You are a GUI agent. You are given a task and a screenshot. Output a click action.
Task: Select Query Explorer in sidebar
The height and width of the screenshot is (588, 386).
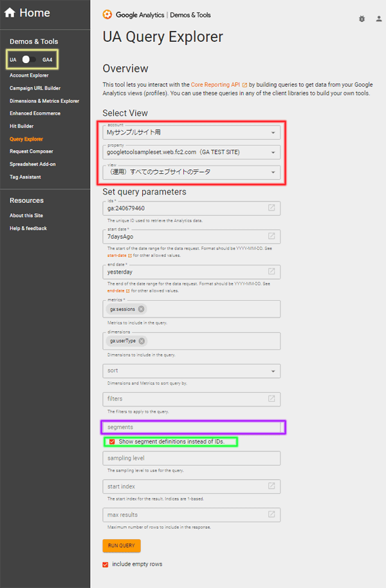(26, 138)
